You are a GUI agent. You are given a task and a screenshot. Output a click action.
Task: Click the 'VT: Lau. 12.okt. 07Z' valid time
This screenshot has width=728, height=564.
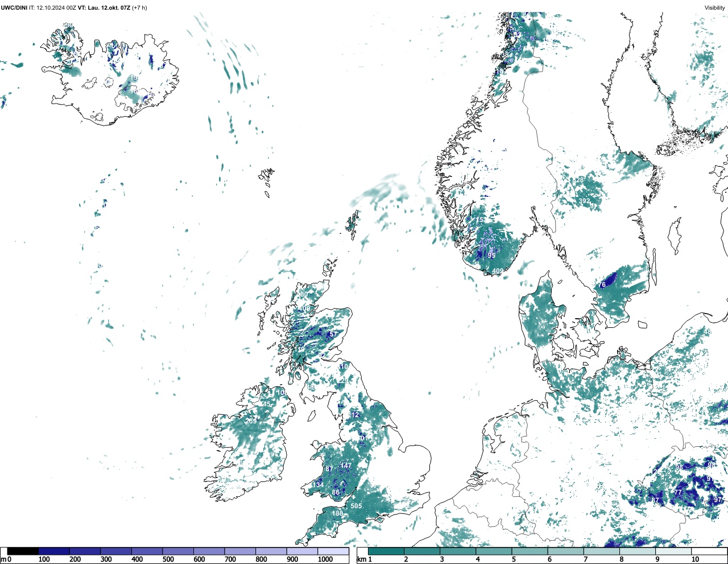104,8
